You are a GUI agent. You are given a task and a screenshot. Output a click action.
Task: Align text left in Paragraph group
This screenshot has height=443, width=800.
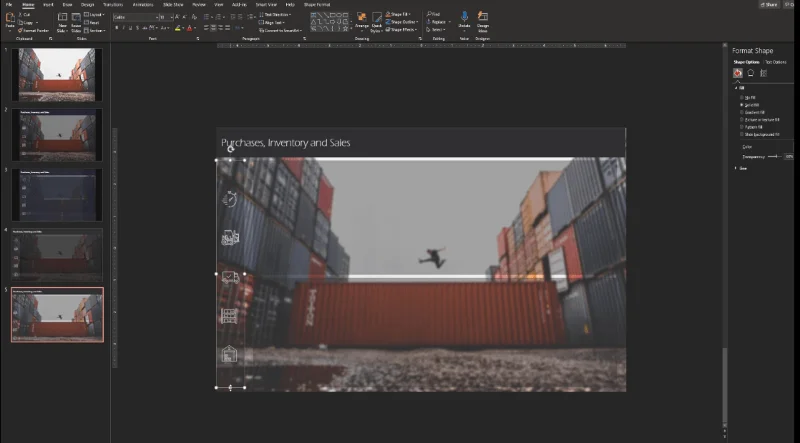[x=206, y=28]
